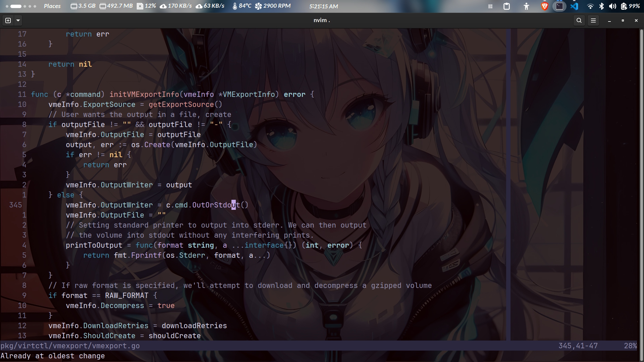Open the clock showing 5:21:15 AM
Viewport: 644px width, 362px height.
[324, 6]
